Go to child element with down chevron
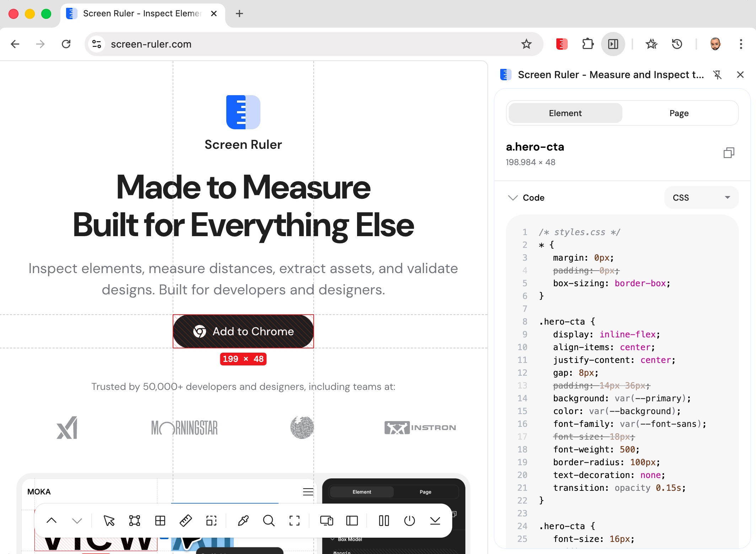The height and width of the screenshot is (554, 756). point(77,521)
